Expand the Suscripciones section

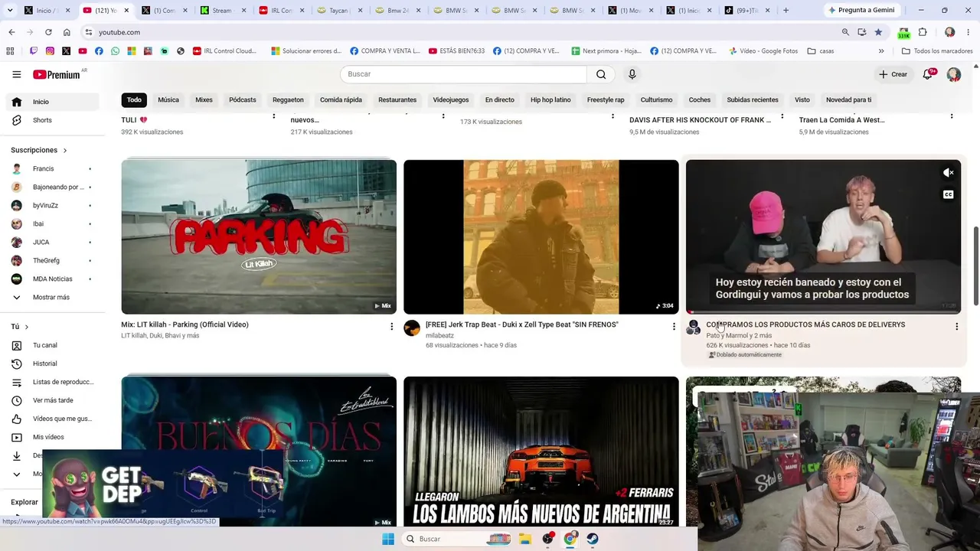tap(39, 150)
